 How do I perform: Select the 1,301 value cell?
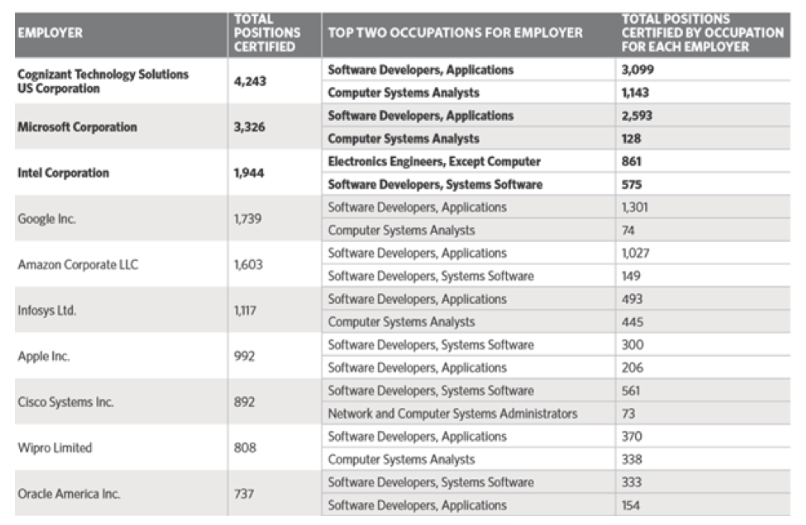(x=703, y=207)
